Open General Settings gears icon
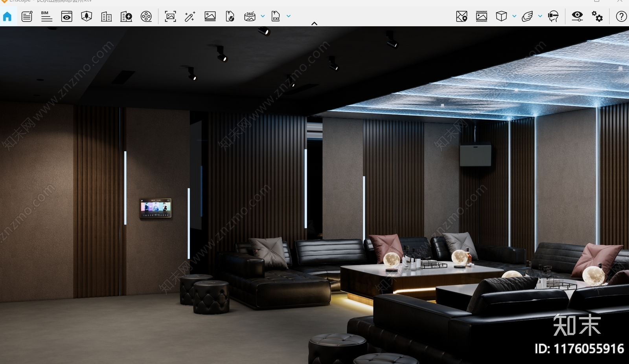Image resolution: width=629 pixels, height=364 pixels. 597,16
